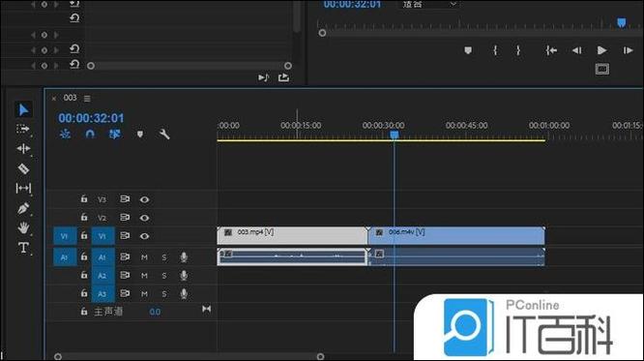Toggle A2 track targeting
The height and width of the screenshot is (361, 644).
click(102, 276)
